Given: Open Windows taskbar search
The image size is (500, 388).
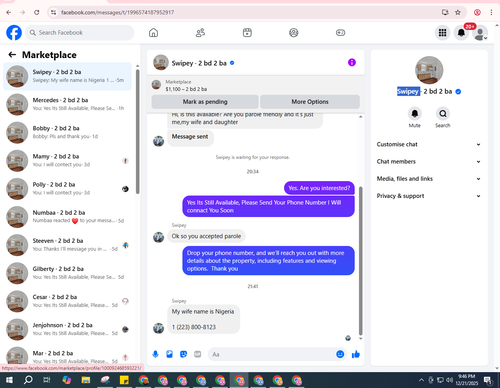Looking at the screenshot, I should pos(28,380).
